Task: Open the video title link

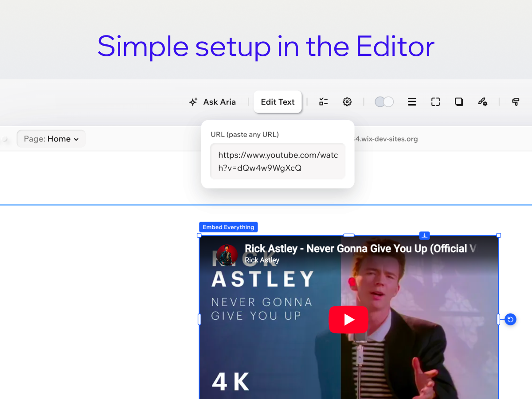Action: [360, 249]
